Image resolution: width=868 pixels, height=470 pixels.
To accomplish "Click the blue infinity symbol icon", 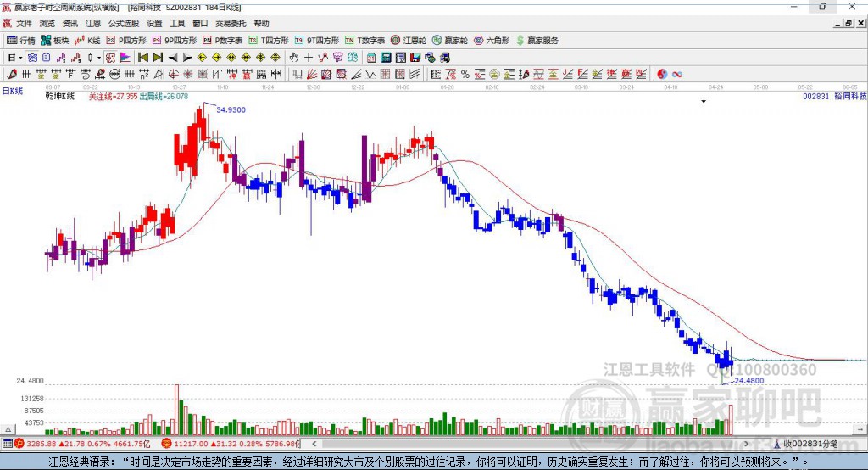I will coord(677,74).
